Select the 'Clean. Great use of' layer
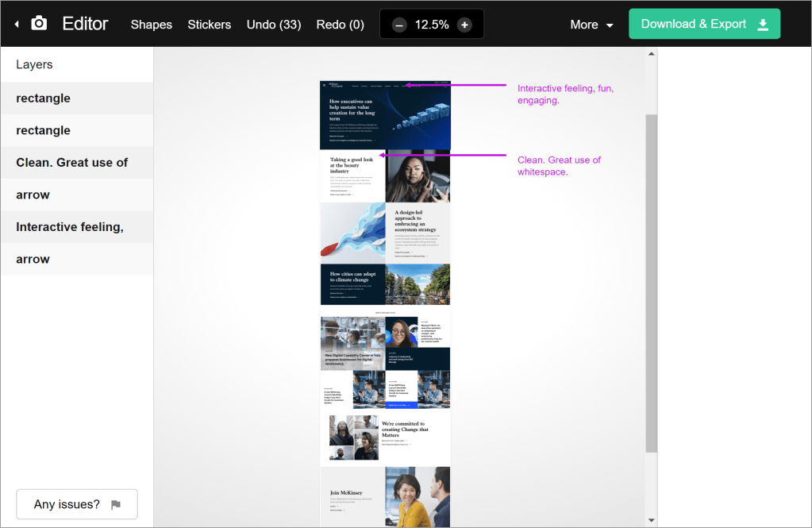Viewport: 812px width, 528px height. click(x=76, y=163)
